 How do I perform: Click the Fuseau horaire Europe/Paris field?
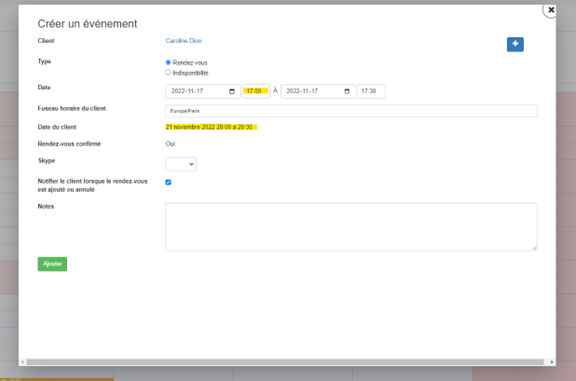tap(351, 111)
